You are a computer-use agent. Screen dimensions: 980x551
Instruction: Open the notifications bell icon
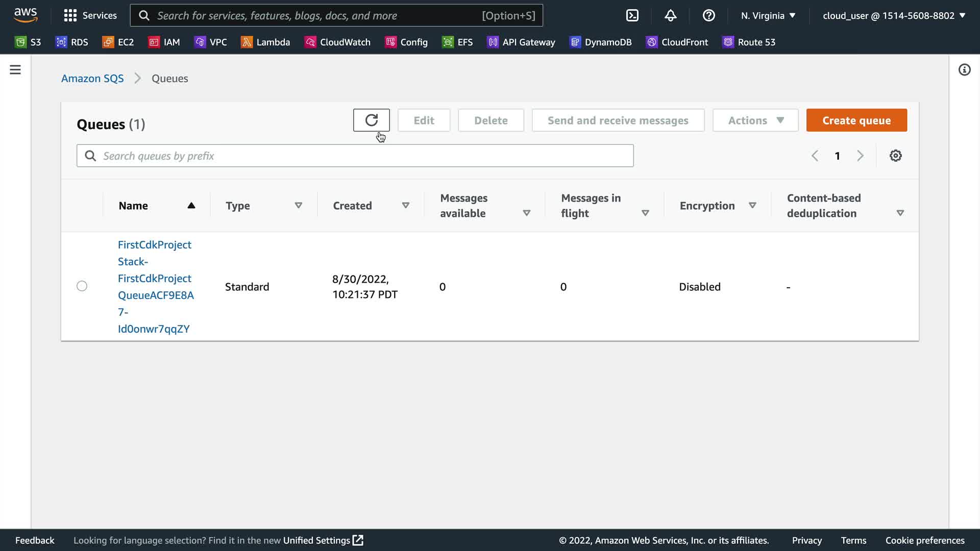670,15
